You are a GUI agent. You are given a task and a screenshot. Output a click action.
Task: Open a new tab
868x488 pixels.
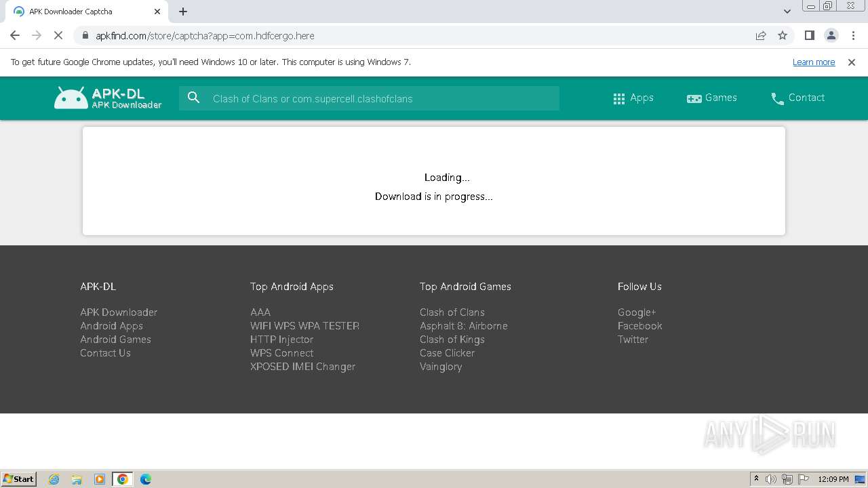(x=183, y=12)
